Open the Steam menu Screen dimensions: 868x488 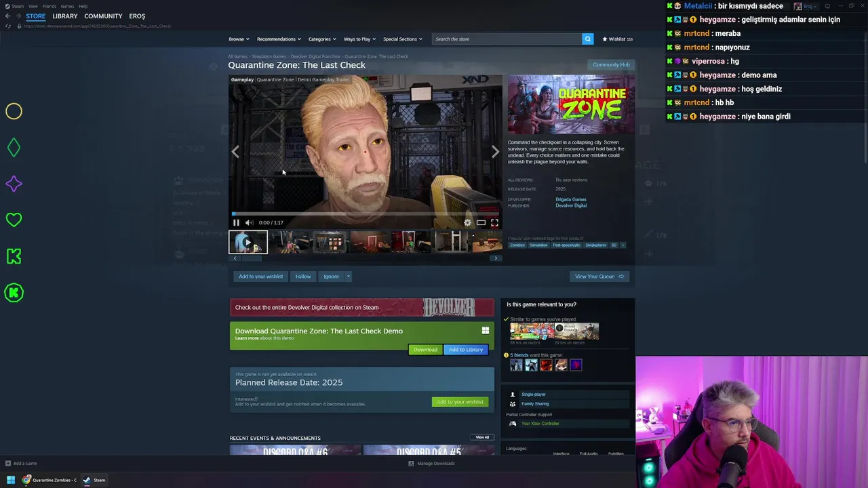18,6
